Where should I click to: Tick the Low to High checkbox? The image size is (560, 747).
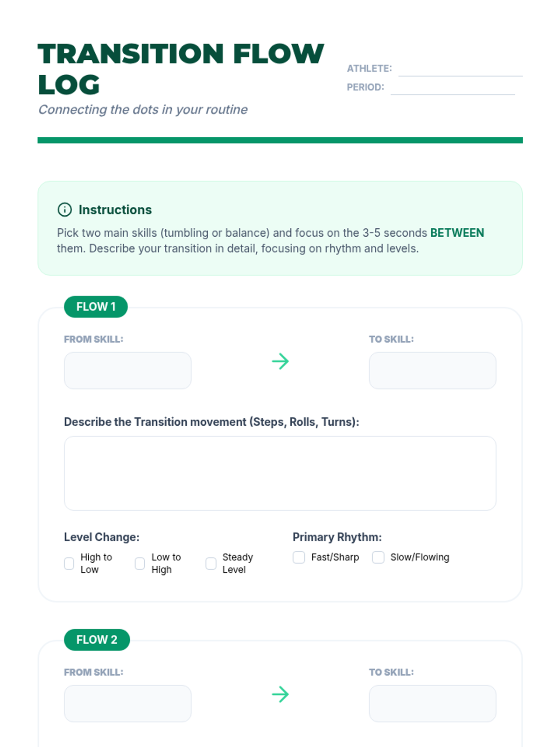(x=140, y=564)
